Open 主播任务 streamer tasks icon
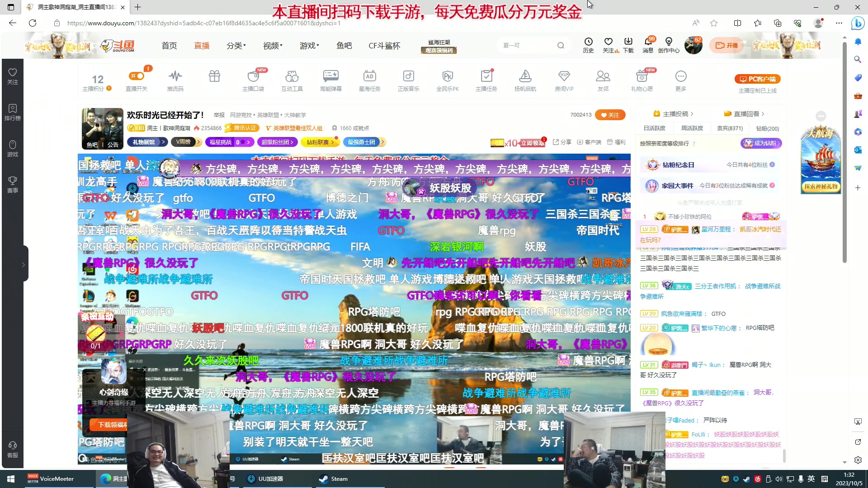 (x=486, y=80)
